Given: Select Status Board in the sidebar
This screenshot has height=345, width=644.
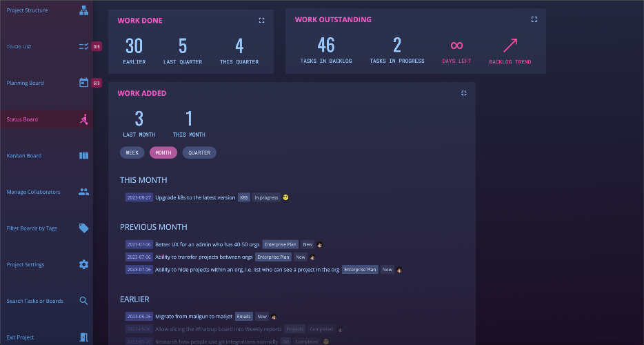Looking at the screenshot, I should coord(22,119).
